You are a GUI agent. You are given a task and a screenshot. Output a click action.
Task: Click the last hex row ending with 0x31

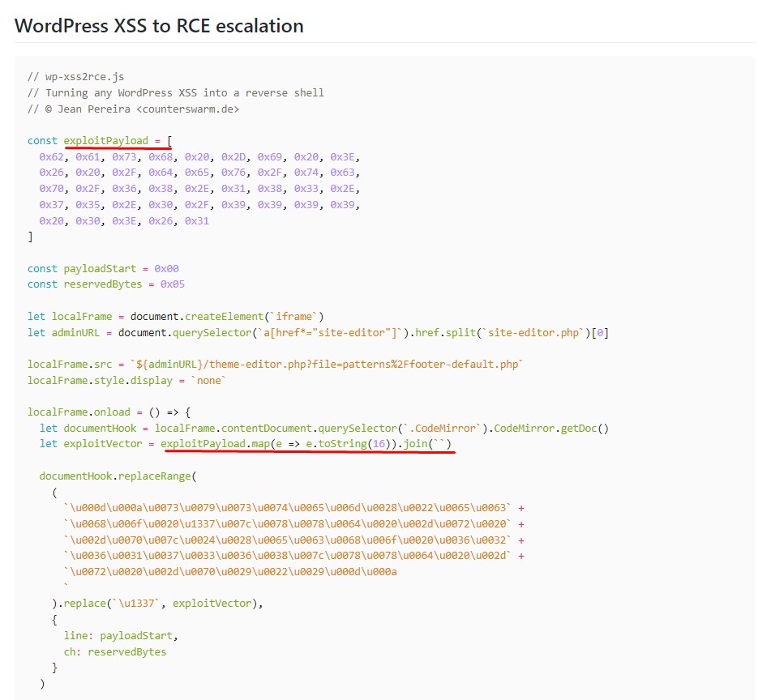tap(124, 220)
